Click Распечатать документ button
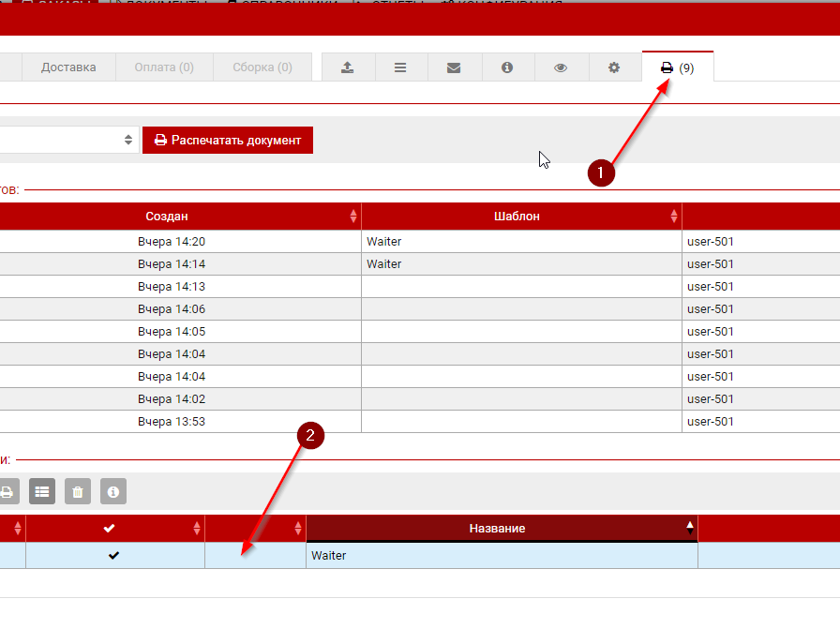The width and height of the screenshot is (840, 644). pyautogui.click(x=228, y=140)
